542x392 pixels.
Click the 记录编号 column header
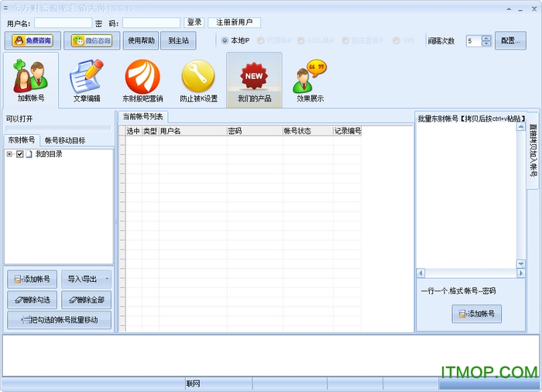(x=348, y=131)
